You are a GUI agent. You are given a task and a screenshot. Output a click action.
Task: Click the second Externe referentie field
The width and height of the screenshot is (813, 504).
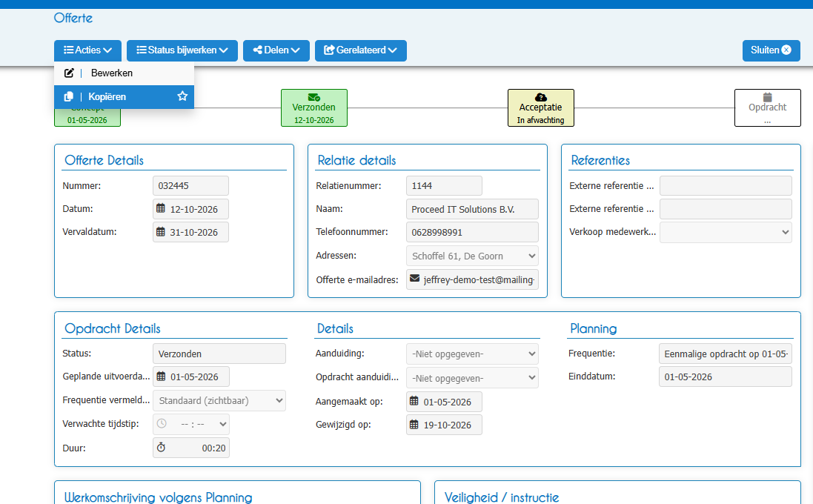(x=726, y=209)
